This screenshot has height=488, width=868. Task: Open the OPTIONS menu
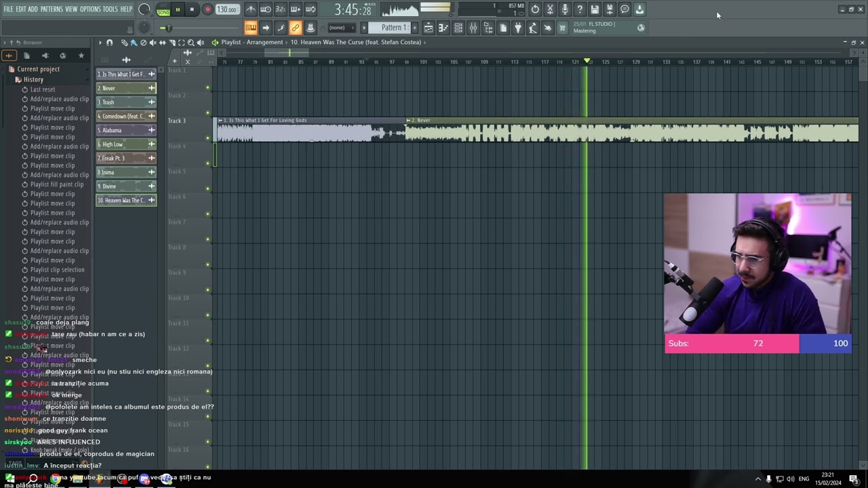tap(90, 9)
